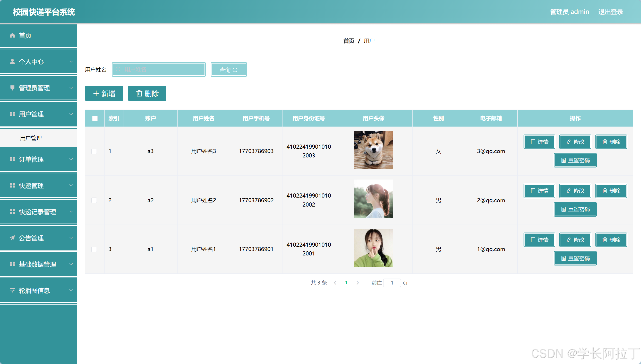This screenshot has height=364, width=641.
Task: Open the shiba dog avatar thumbnail
Action: click(x=373, y=150)
